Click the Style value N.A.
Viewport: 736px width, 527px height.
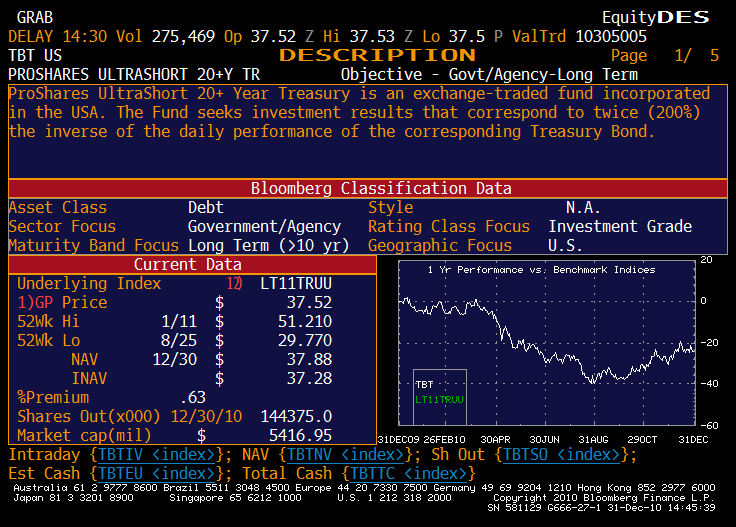[x=583, y=207]
